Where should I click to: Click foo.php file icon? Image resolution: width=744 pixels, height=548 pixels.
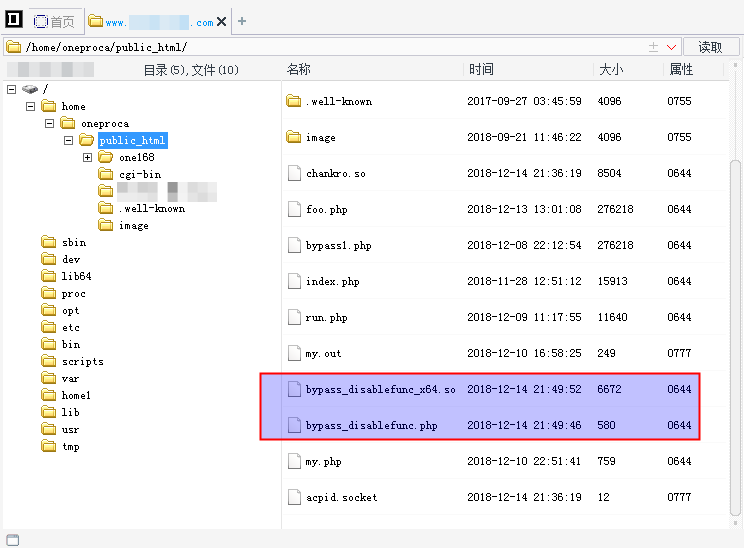pos(294,209)
